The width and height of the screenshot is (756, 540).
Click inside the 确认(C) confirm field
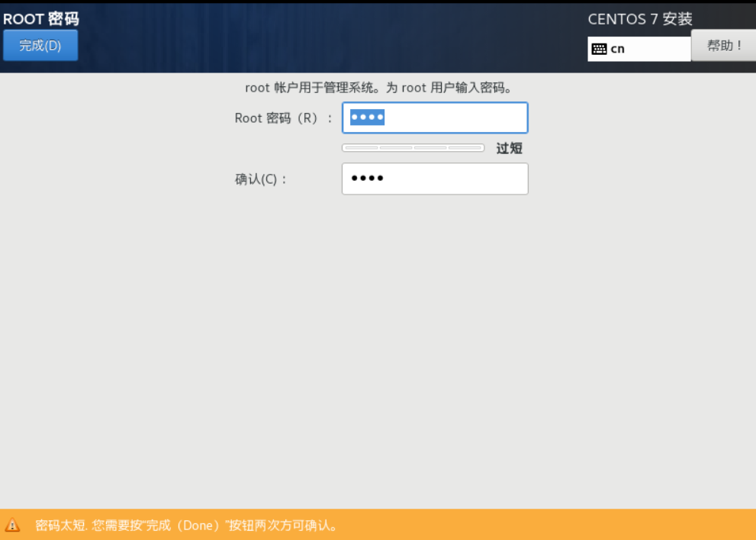[x=434, y=178]
